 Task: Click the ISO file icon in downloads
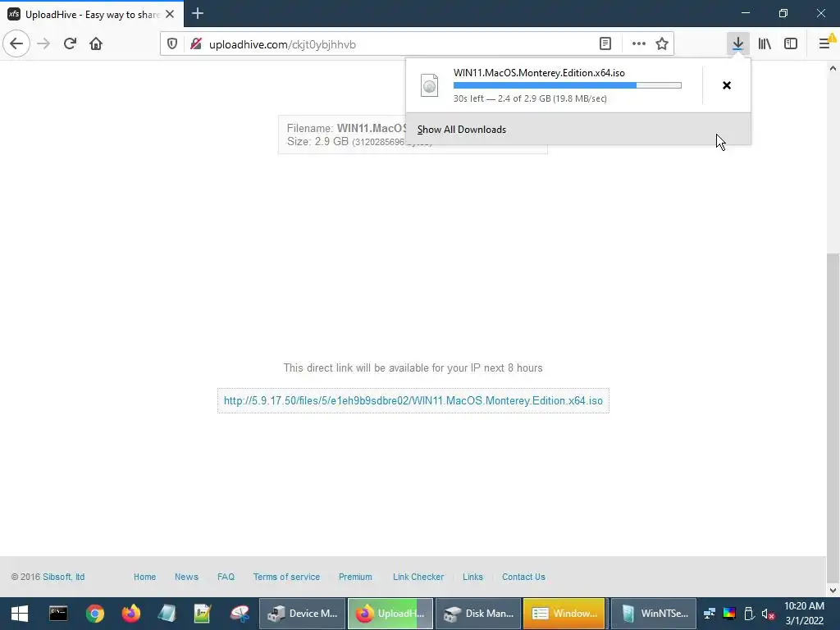point(429,85)
